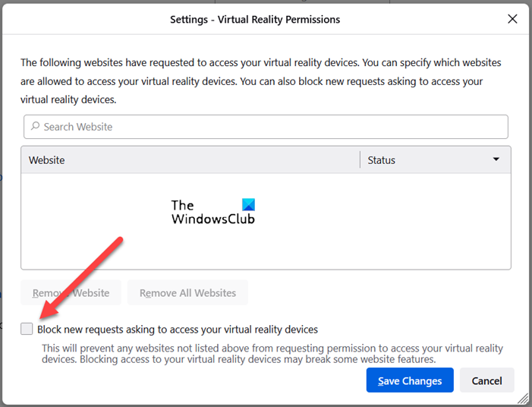The height and width of the screenshot is (407, 532).
Task: Save Changes to VR permissions
Action: pos(410,380)
